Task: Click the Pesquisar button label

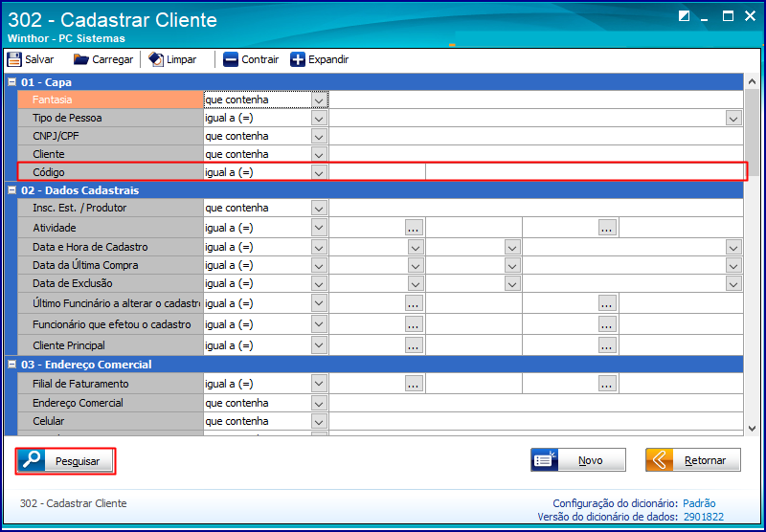Action: pos(78,461)
